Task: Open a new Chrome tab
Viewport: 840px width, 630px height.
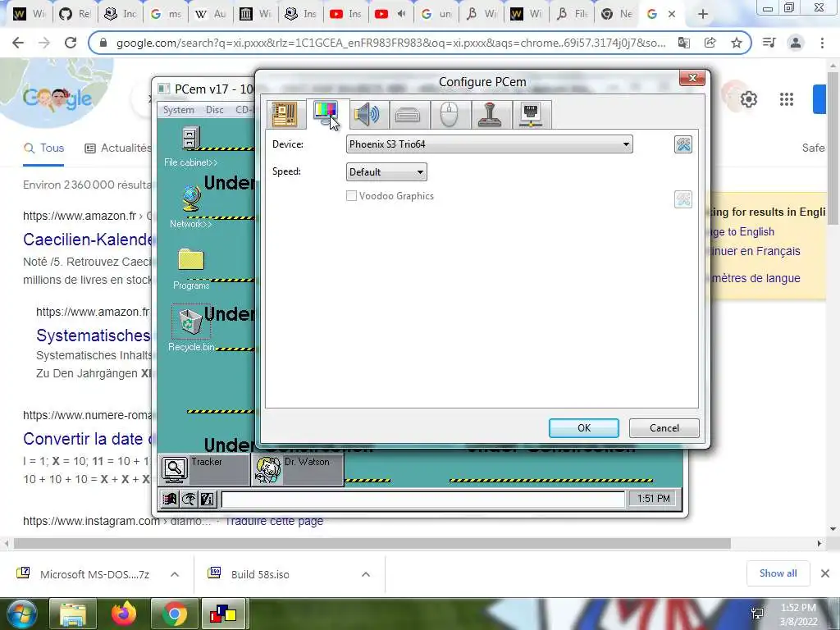Action: pos(703,15)
